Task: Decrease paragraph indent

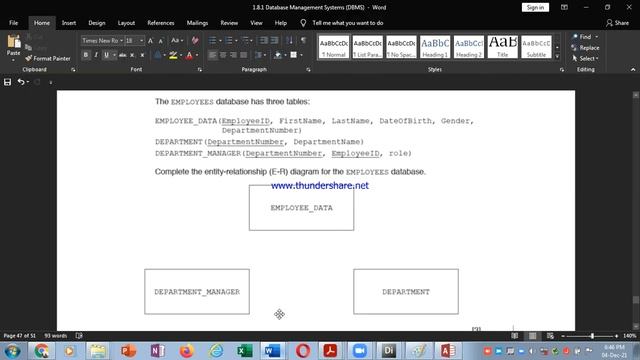Action: click(x=264, y=40)
